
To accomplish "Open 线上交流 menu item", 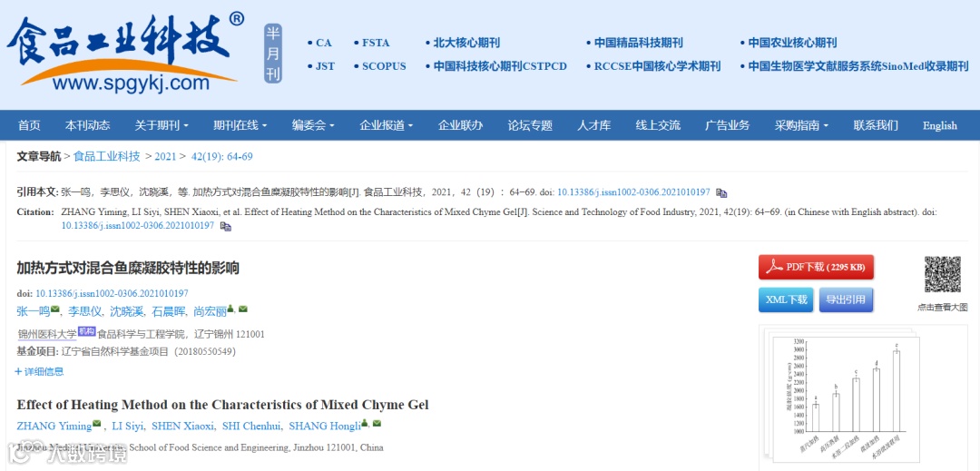I will pos(658,125).
